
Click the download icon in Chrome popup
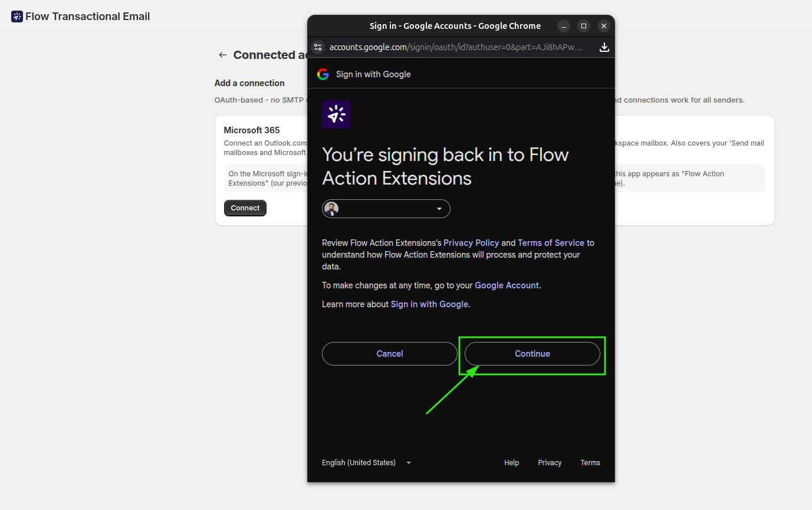point(604,47)
